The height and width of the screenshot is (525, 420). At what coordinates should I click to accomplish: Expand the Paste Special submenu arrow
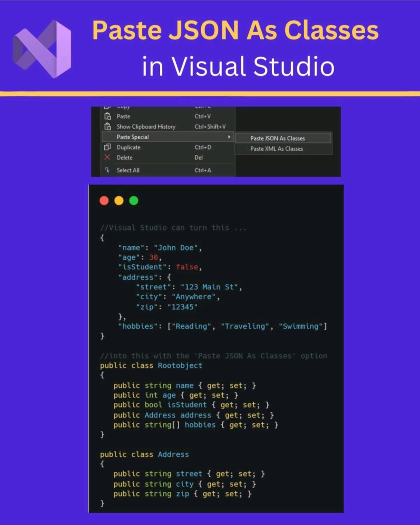230,137
